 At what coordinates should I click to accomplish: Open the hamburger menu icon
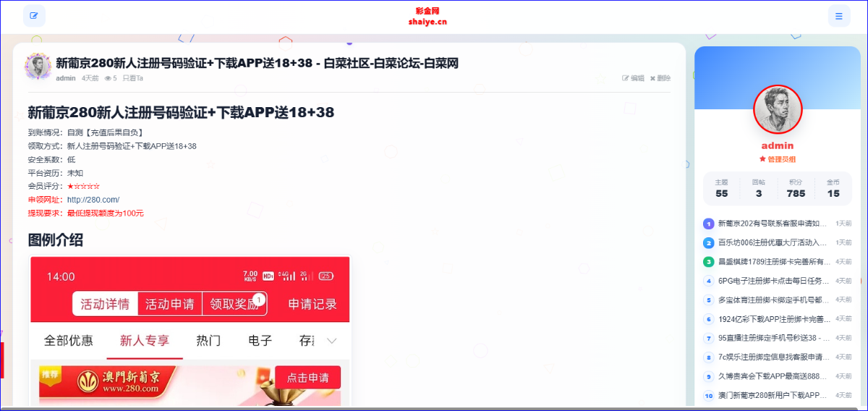point(839,16)
